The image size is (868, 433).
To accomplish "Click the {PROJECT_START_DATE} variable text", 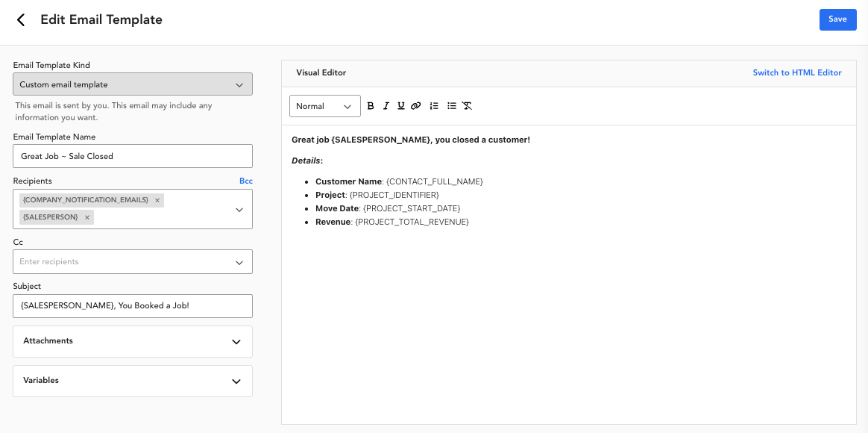I will (412, 208).
